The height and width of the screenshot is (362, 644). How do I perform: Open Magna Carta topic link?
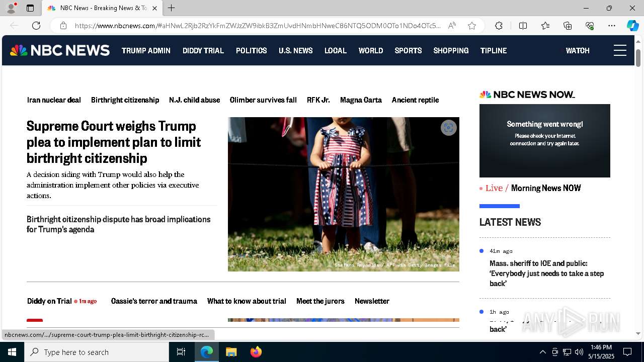tap(361, 100)
